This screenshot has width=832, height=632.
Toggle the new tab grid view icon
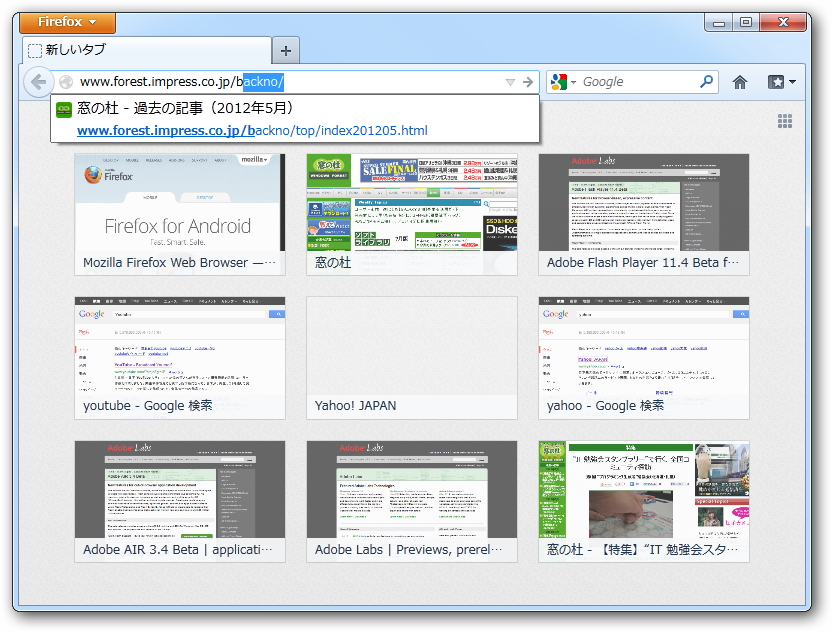pyautogui.click(x=785, y=122)
